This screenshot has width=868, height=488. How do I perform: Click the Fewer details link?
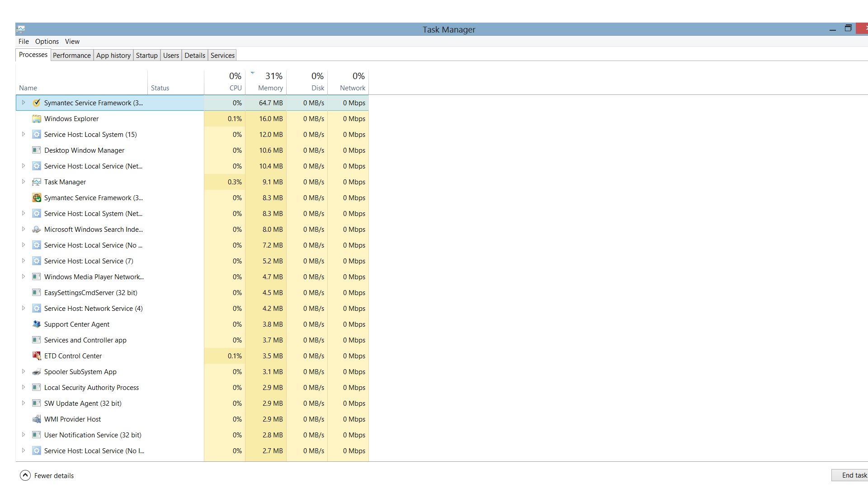click(54, 476)
